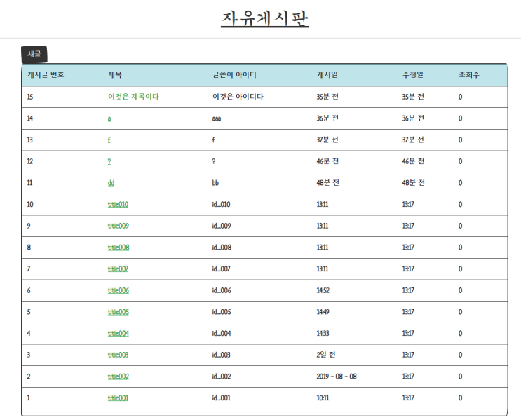
Task: Select the author cell id_007
Action: click(x=222, y=269)
